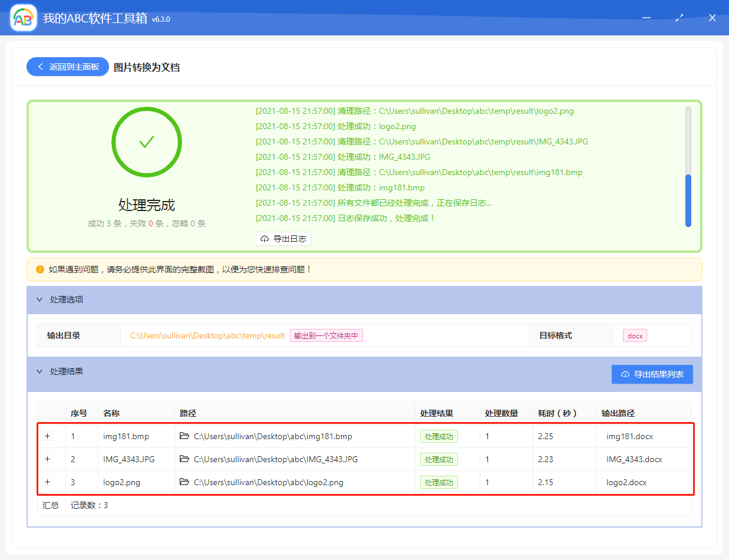
Task: Click the log panel scrollbar thumb
Action: tap(688, 200)
